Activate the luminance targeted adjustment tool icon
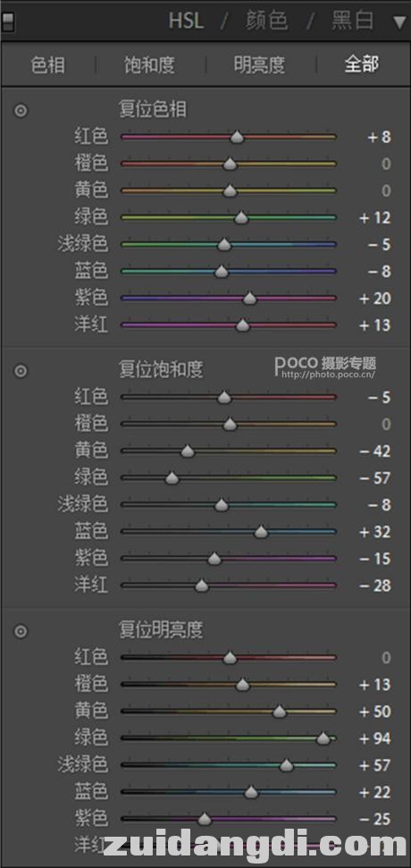The image size is (411, 868). coord(21,631)
